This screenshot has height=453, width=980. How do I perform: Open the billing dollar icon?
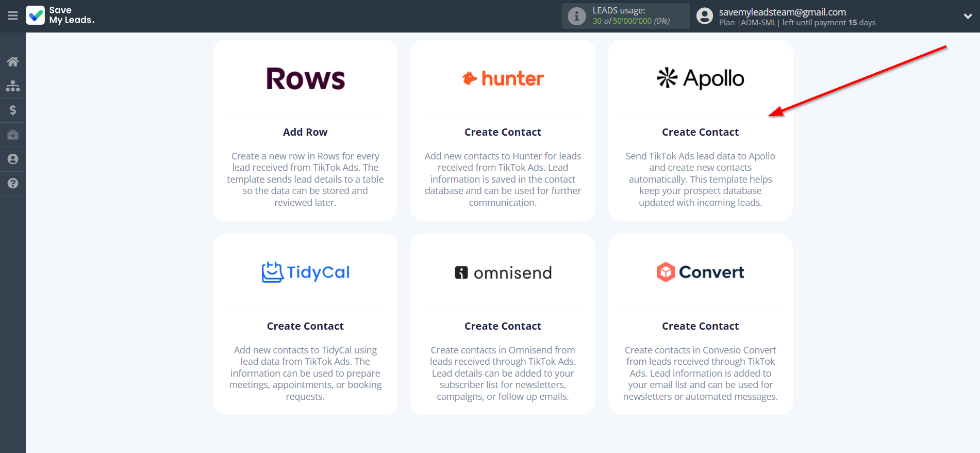tap(13, 110)
